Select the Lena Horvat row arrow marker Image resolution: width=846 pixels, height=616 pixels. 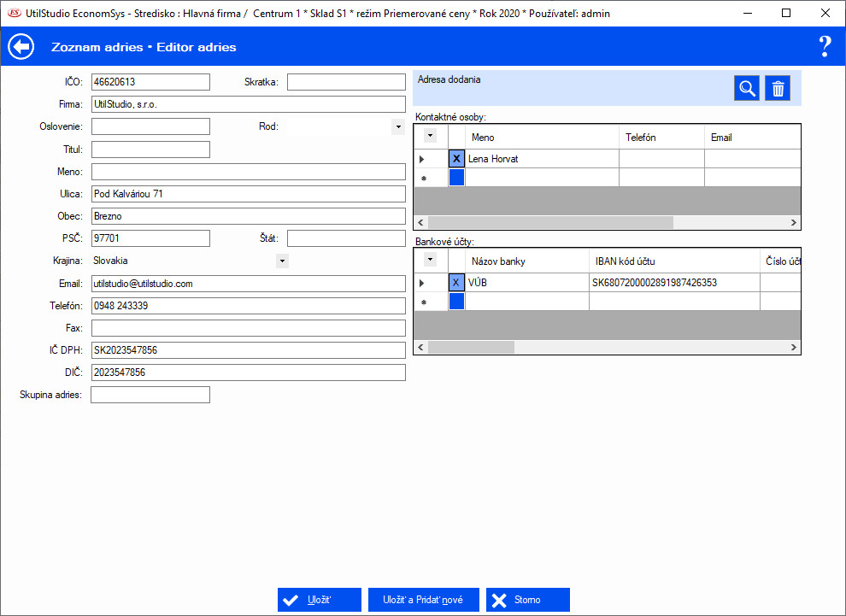[x=422, y=159]
